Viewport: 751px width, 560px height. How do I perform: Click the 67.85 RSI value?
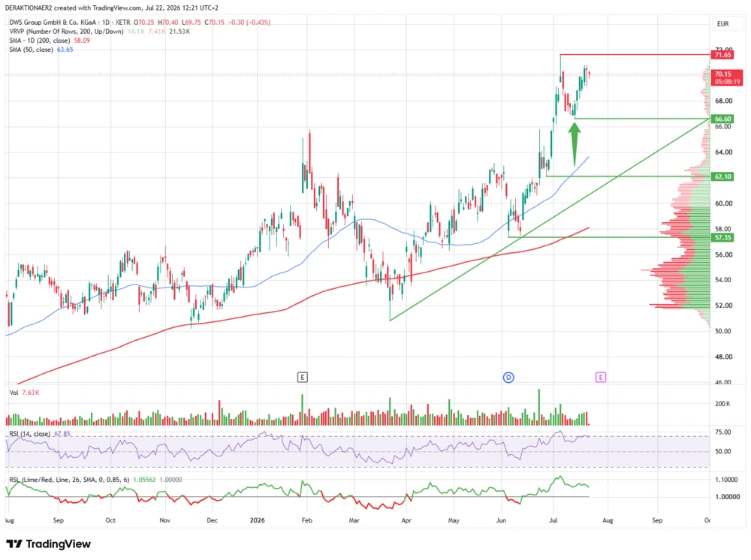click(x=62, y=434)
